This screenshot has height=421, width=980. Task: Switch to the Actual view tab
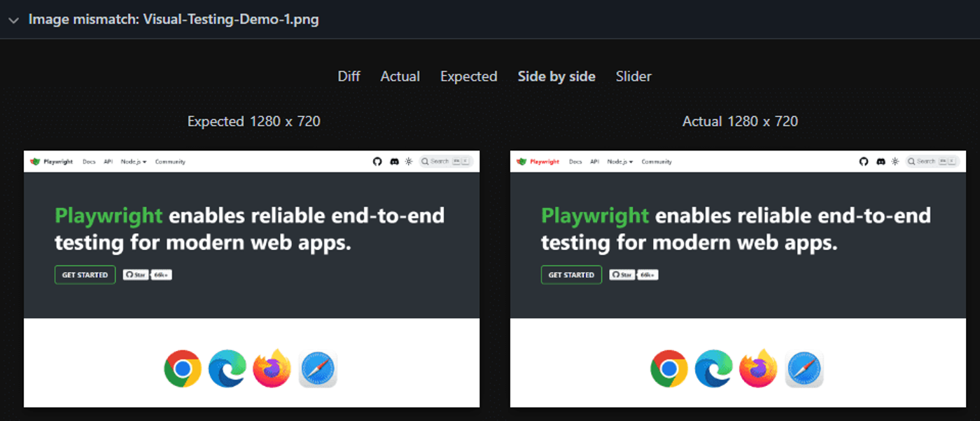pos(400,76)
